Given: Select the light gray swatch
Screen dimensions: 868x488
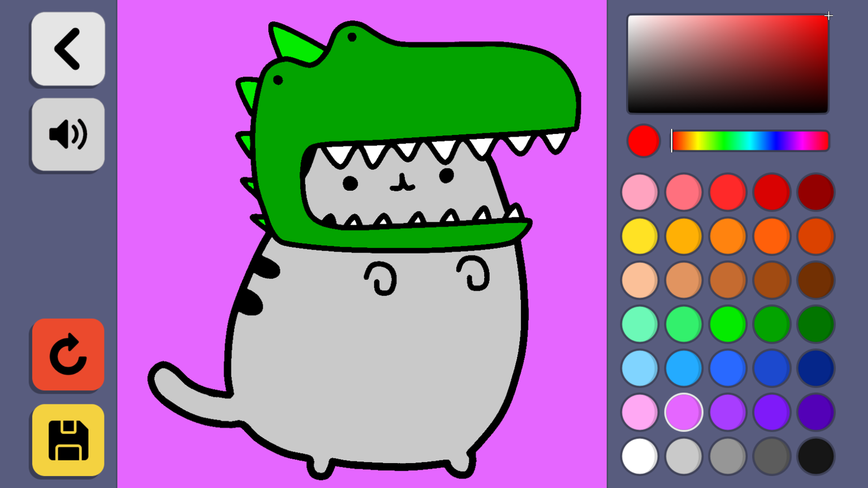Looking at the screenshot, I should point(684,456).
